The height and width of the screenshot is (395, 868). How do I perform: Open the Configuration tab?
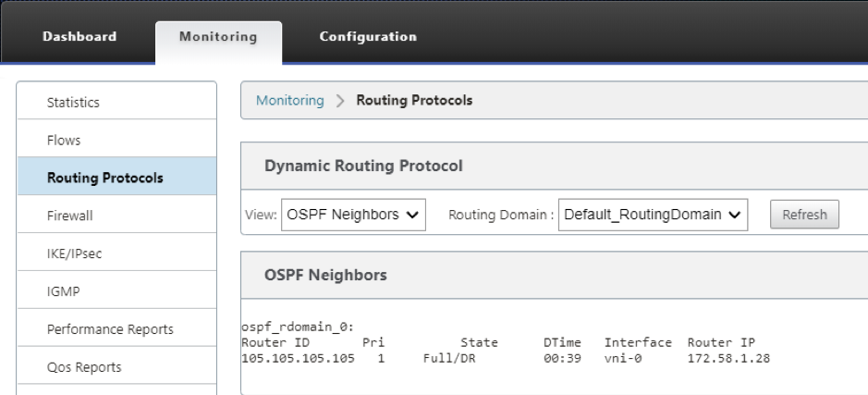pyautogui.click(x=368, y=37)
